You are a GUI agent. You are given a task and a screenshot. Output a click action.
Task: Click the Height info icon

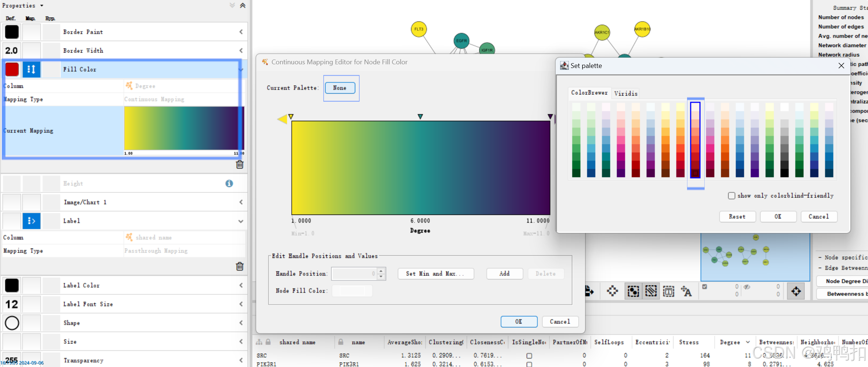coord(229,183)
